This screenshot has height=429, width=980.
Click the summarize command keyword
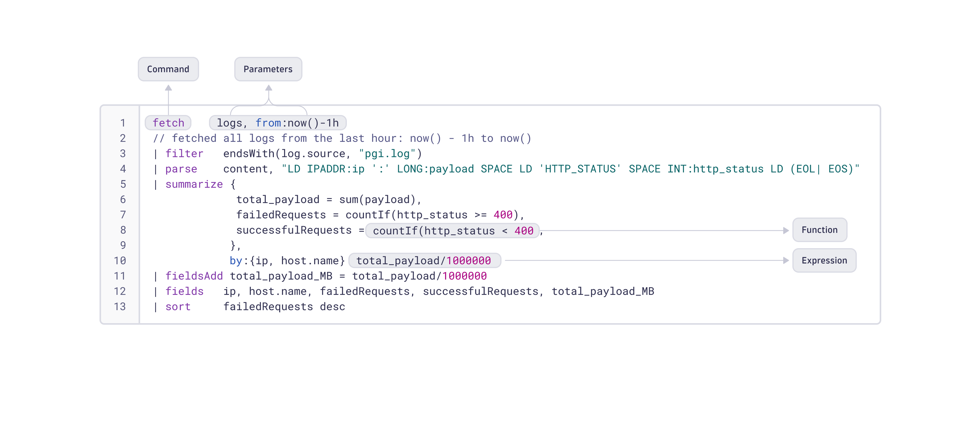coord(194,184)
